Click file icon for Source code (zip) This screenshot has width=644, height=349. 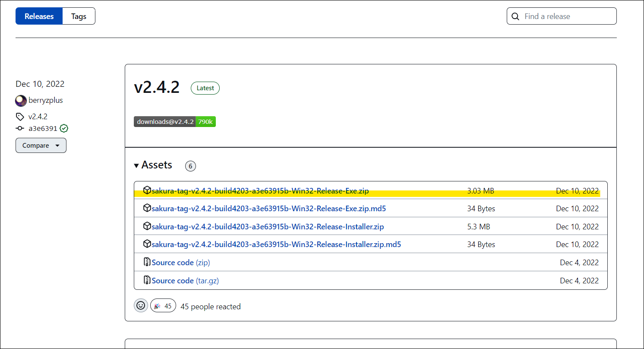tap(147, 262)
